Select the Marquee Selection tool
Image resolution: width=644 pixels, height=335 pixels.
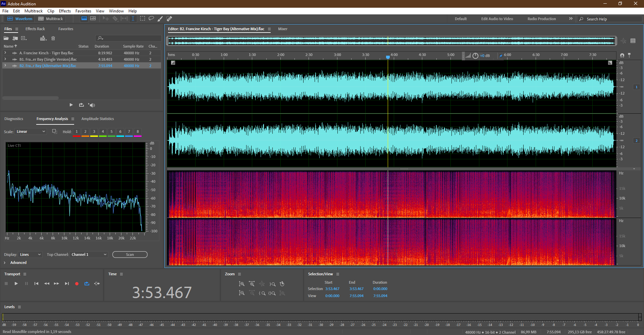coord(143,19)
